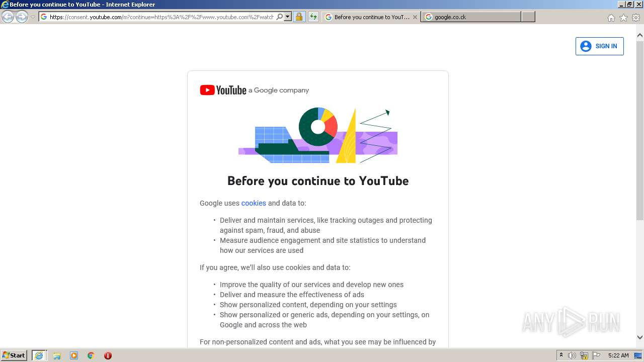Open the Opera icon in the taskbar
The image size is (644, 362).
coord(108,355)
